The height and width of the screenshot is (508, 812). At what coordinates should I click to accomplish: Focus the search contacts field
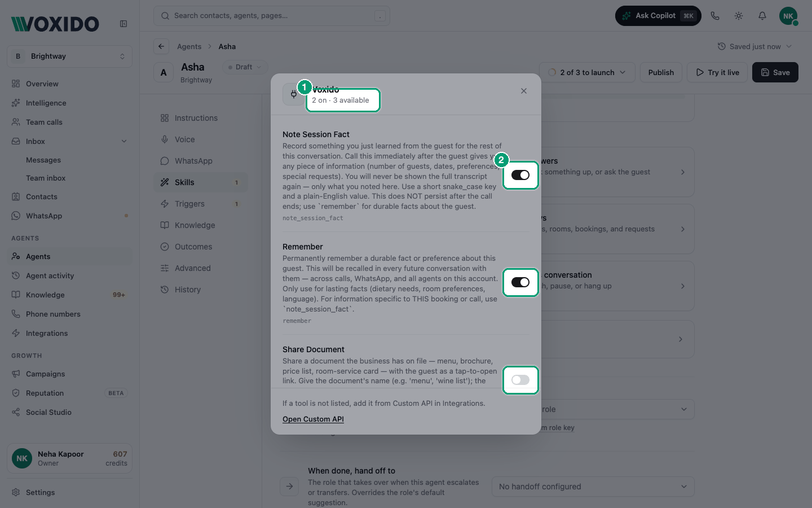(x=272, y=16)
